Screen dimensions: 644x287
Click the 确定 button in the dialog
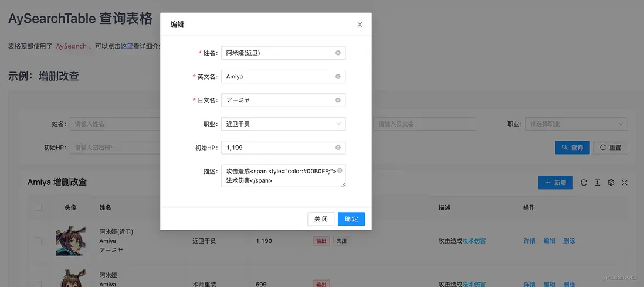(x=351, y=219)
